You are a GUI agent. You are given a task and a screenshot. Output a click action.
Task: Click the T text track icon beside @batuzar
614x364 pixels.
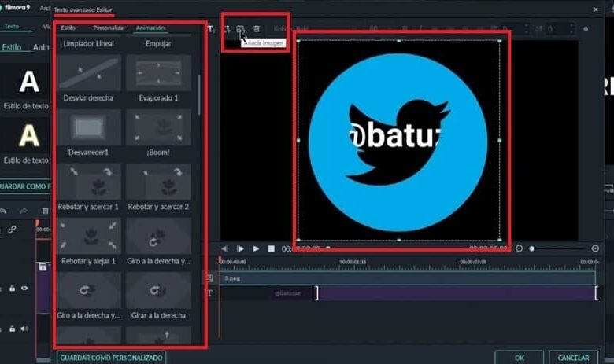pos(210,292)
